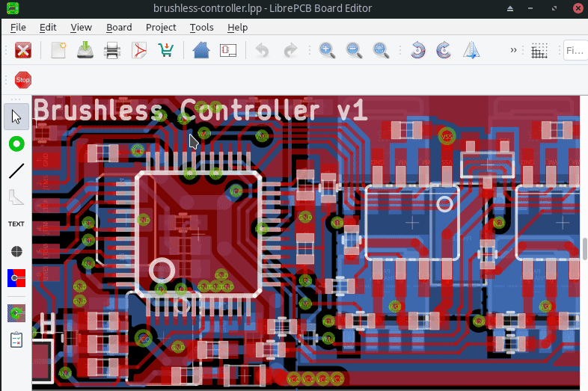Click the Print icon

(112, 50)
